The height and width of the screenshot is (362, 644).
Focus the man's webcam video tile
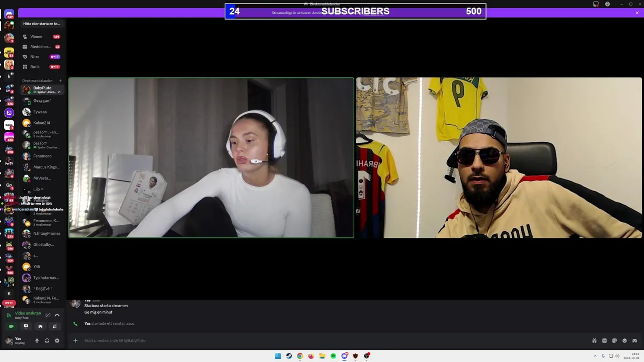(x=499, y=157)
